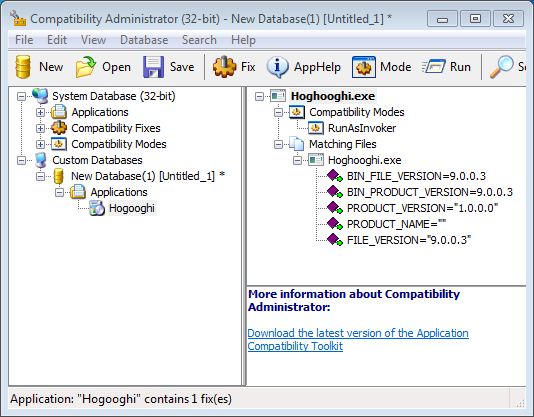Click the Hogooghi application icon
Image resolution: width=534 pixels, height=417 pixels.
97,208
